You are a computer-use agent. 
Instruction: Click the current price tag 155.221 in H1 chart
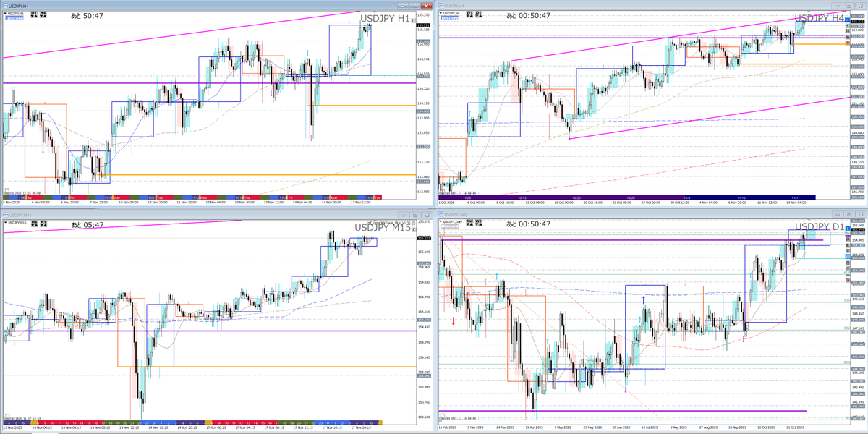(x=423, y=26)
